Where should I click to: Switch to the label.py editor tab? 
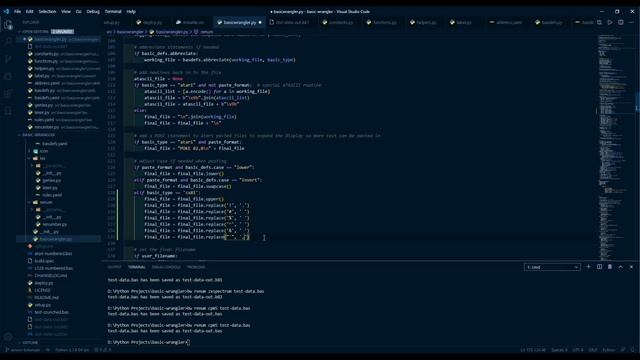461,22
